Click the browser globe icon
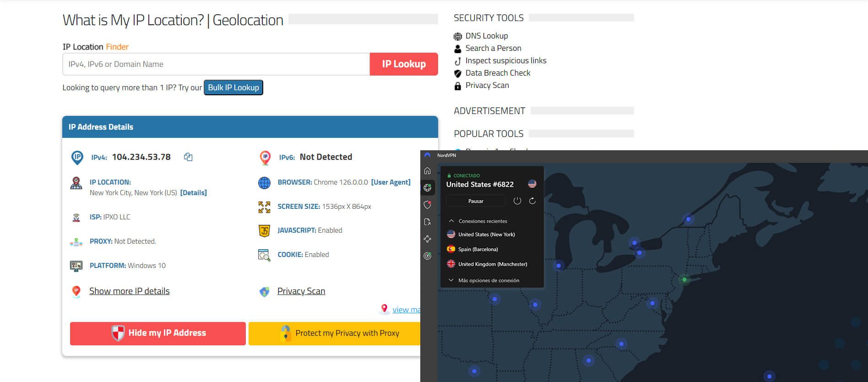This screenshot has height=382, width=868. tap(264, 183)
